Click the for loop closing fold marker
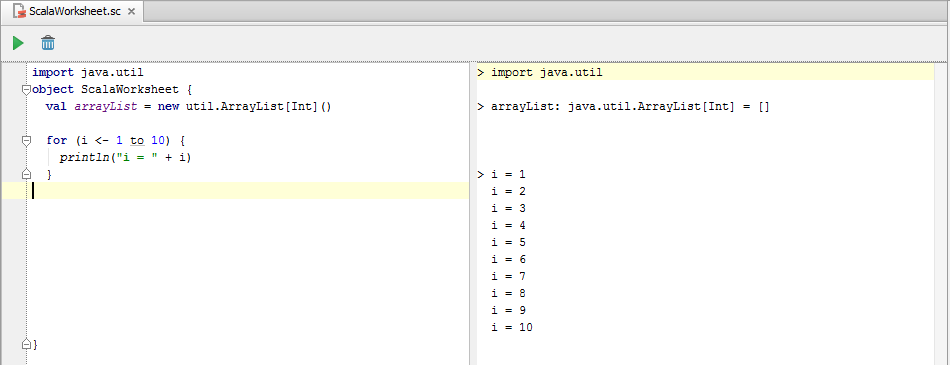This screenshot has height=365, width=950. [26, 175]
